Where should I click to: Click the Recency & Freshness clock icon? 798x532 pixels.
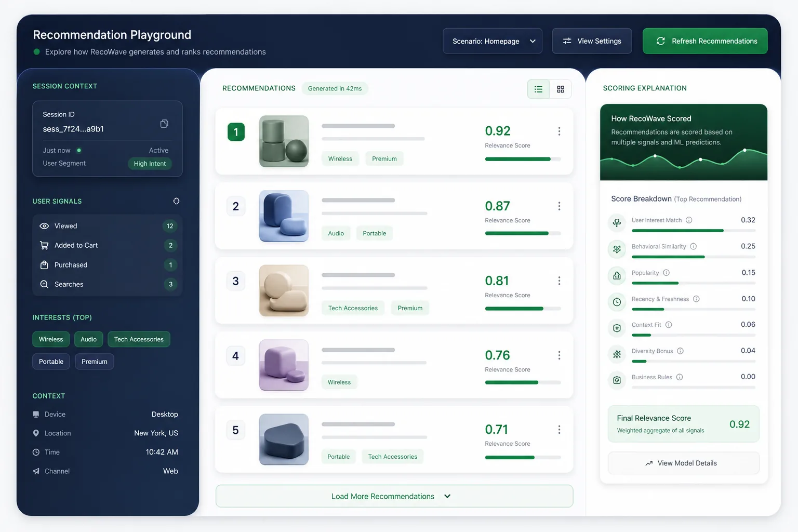coord(617,301)
